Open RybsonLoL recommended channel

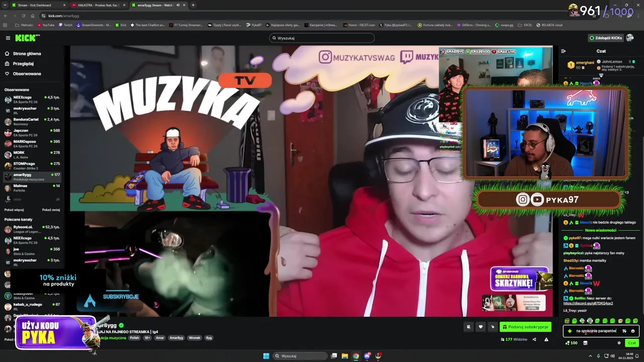click(32, 229)
